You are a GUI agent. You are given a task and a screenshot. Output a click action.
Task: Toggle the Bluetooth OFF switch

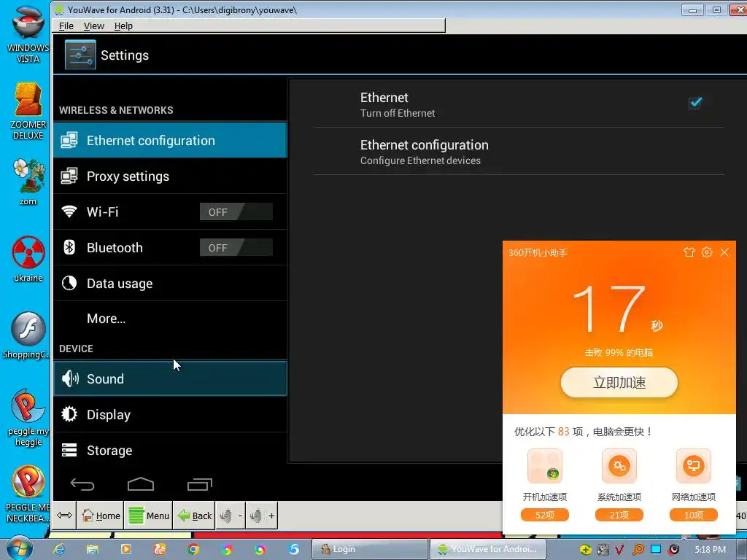pyautogui.click(x=236, y=248)
